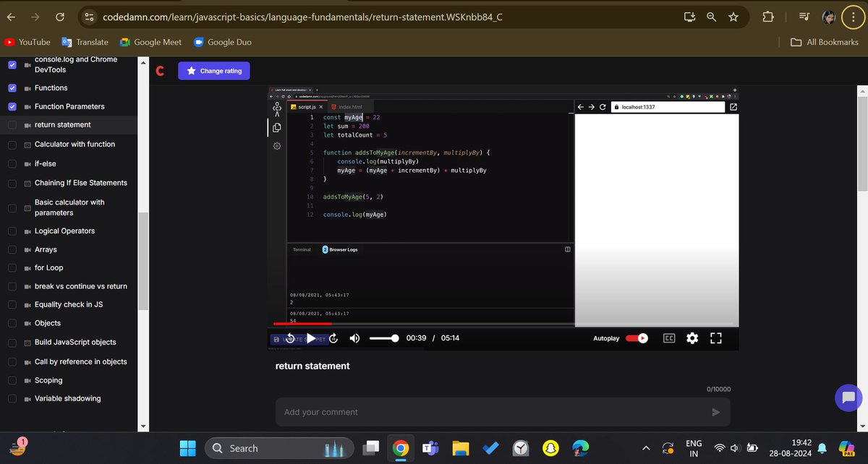Open the Chrome three-dot menu
Screen dimensions: 868x464
click(852, 17)
